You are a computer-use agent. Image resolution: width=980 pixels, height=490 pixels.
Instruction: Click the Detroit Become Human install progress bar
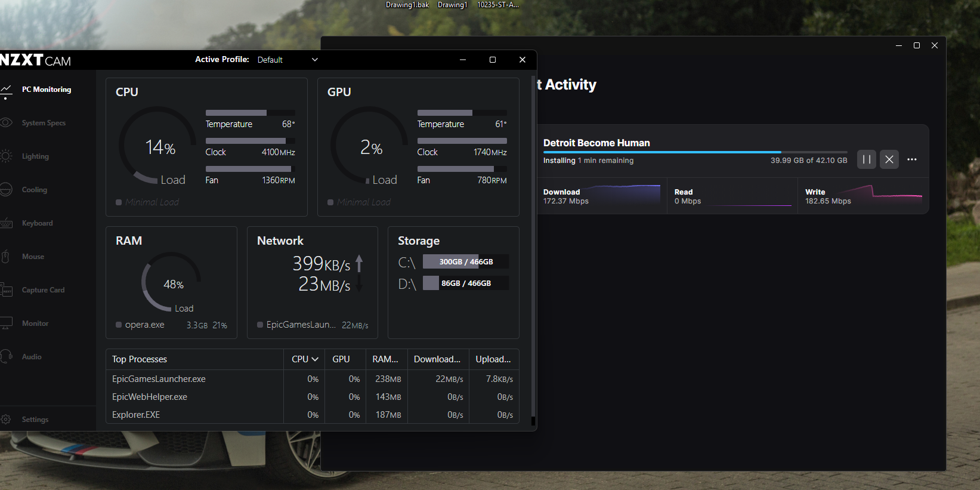tap(695, 152)
